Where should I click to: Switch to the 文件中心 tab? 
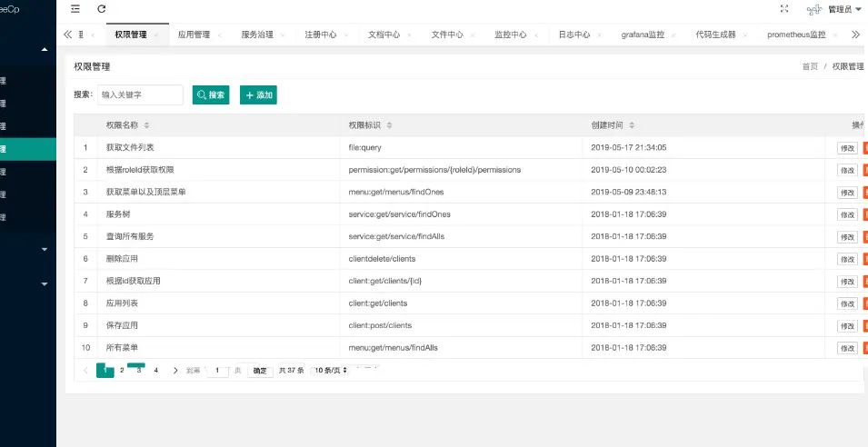(x=447, y=35)
